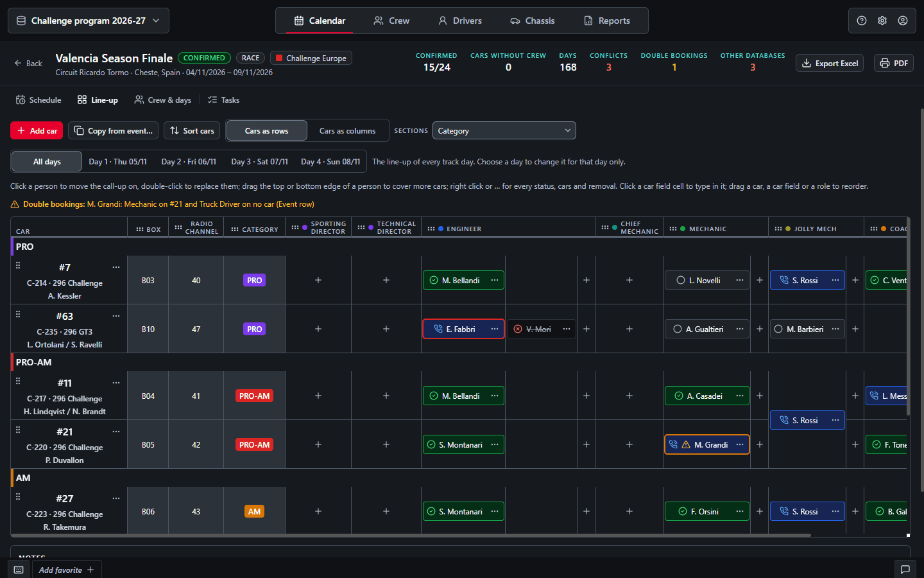Switch to Cars as columns view
924x578 pixels.
348,130
